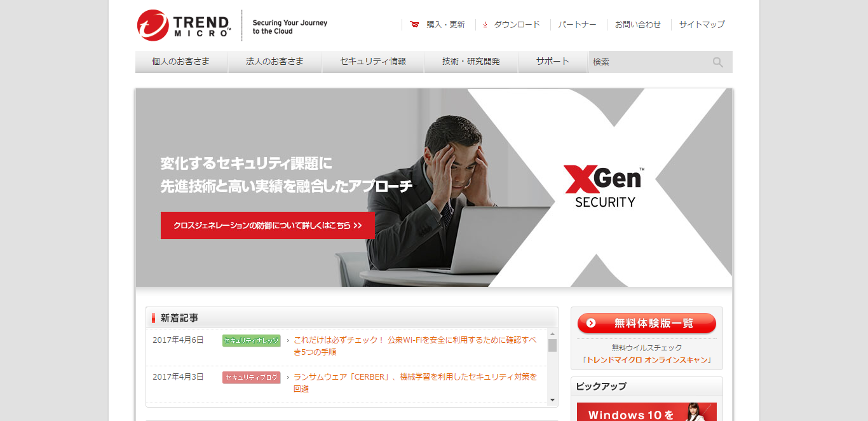Click the XGen Security logo in the banner
Screen dimensions: 868x421
click(x=604, y=187)
